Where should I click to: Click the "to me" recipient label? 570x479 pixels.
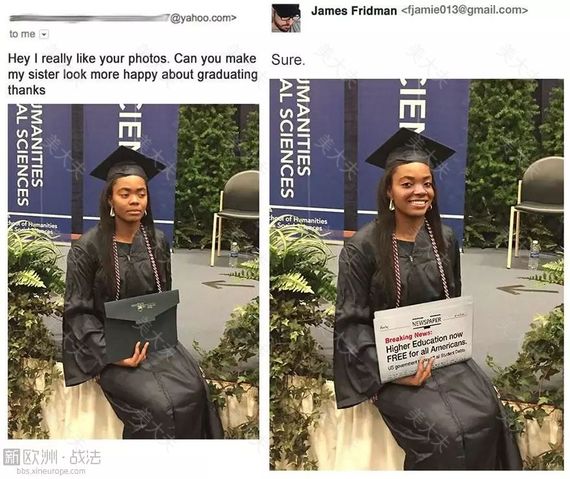23,34
